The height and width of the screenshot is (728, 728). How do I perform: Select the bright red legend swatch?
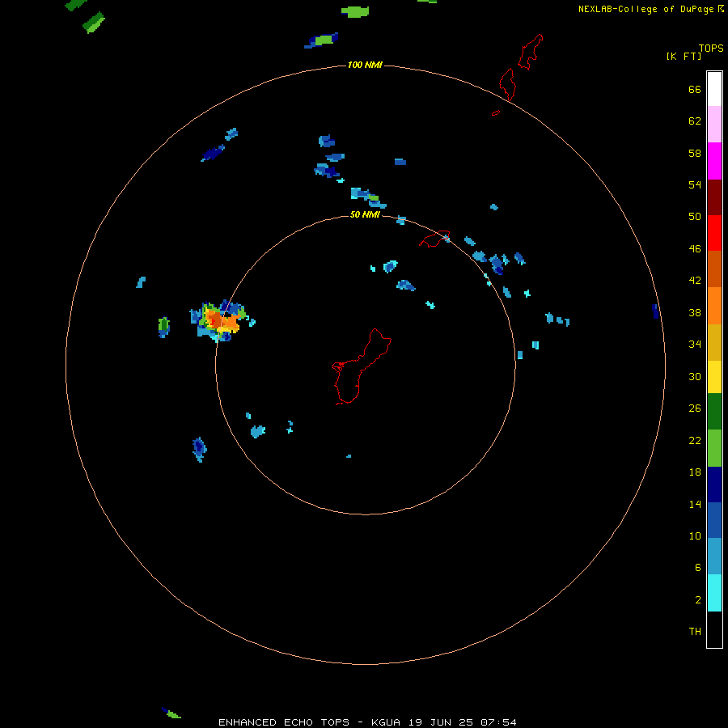(x=714, y=233)
